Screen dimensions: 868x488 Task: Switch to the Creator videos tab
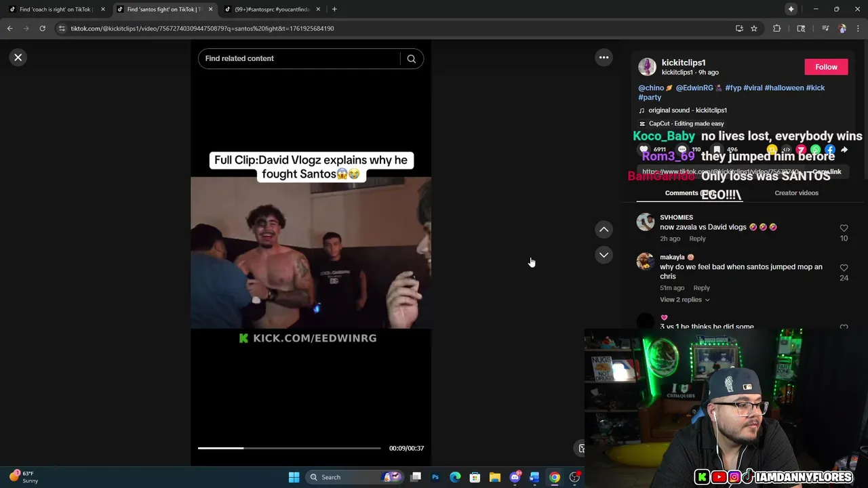(x=796, y=193)
